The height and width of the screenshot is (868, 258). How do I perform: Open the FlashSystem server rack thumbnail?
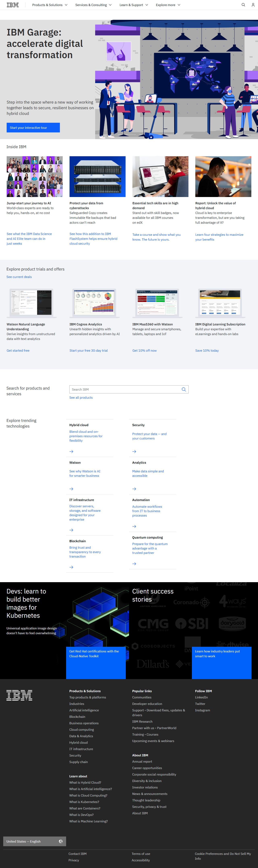pyautogui.click(x=98, y=176)
